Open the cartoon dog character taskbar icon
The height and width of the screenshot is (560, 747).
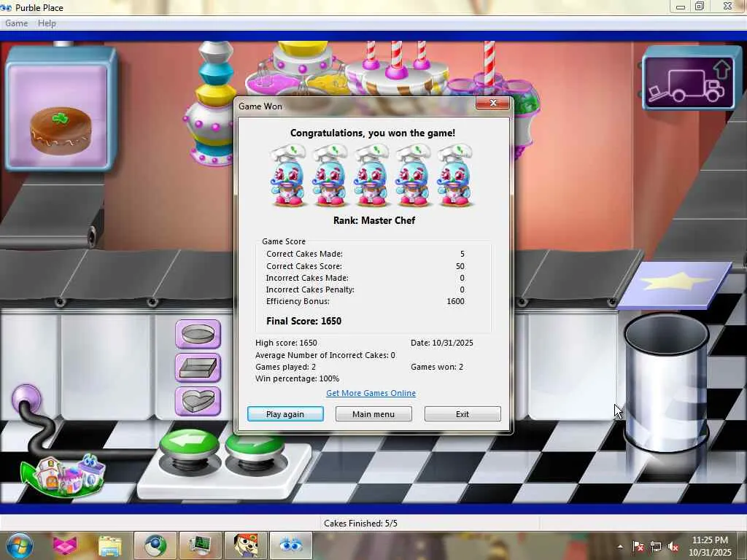(x=245, y=545)
